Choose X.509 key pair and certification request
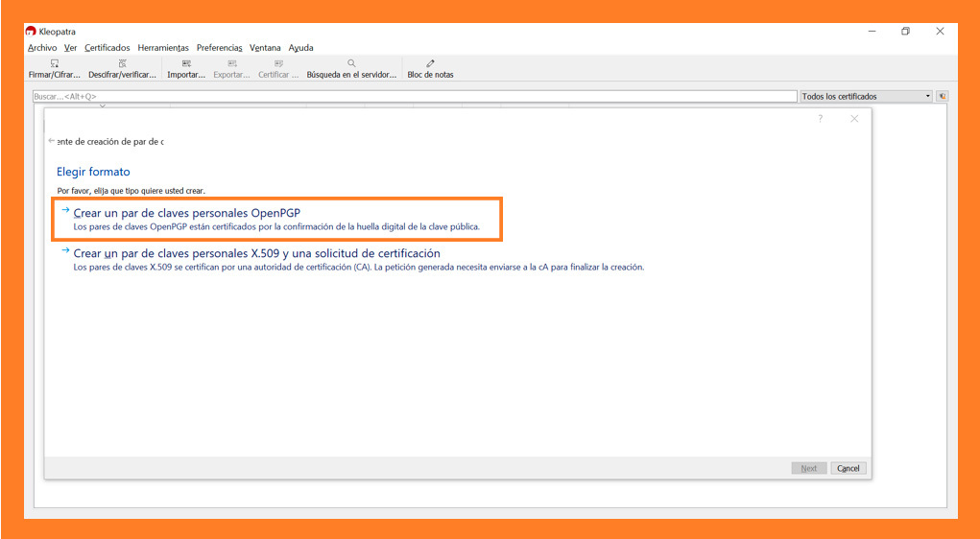980x539 pixels. (x=256, y=253)
